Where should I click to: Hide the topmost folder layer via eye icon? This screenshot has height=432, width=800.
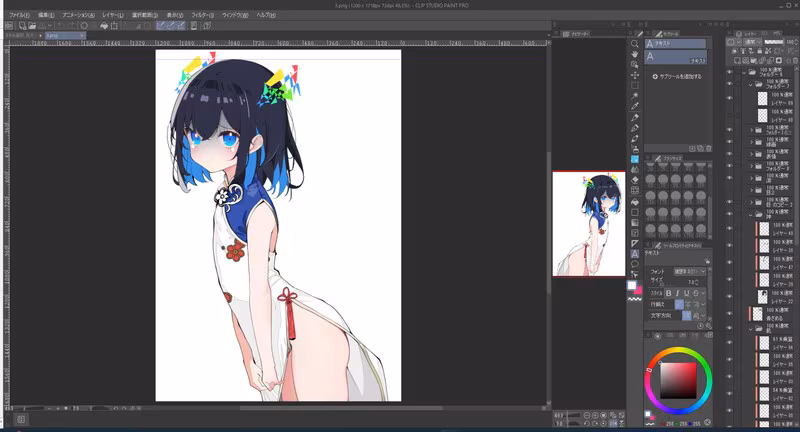tap(729, 73)
